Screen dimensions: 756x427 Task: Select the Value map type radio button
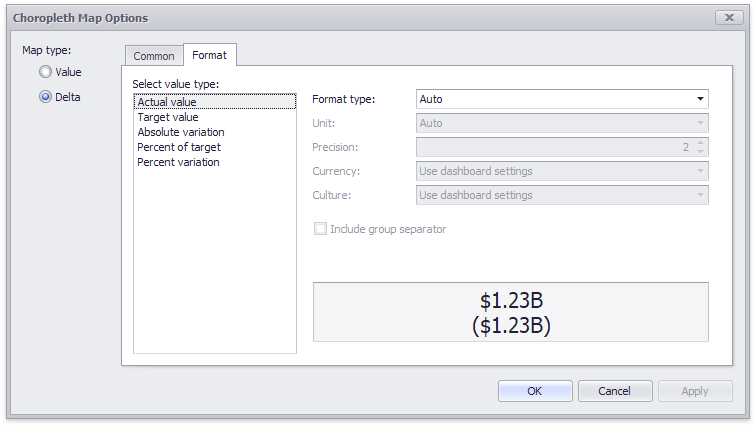coord(45,72)
